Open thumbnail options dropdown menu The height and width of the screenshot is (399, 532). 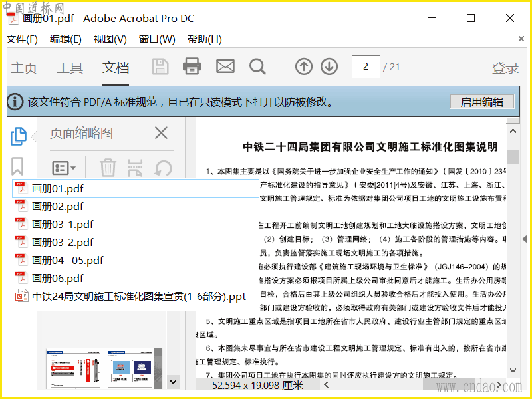pyautogui.click(x=64, y=168)
